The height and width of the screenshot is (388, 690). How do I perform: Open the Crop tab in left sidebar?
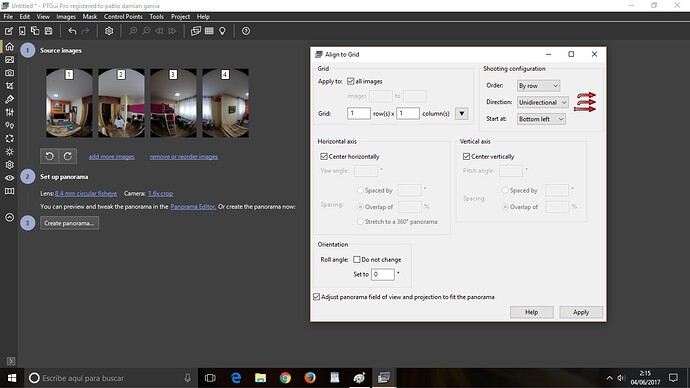9,86
